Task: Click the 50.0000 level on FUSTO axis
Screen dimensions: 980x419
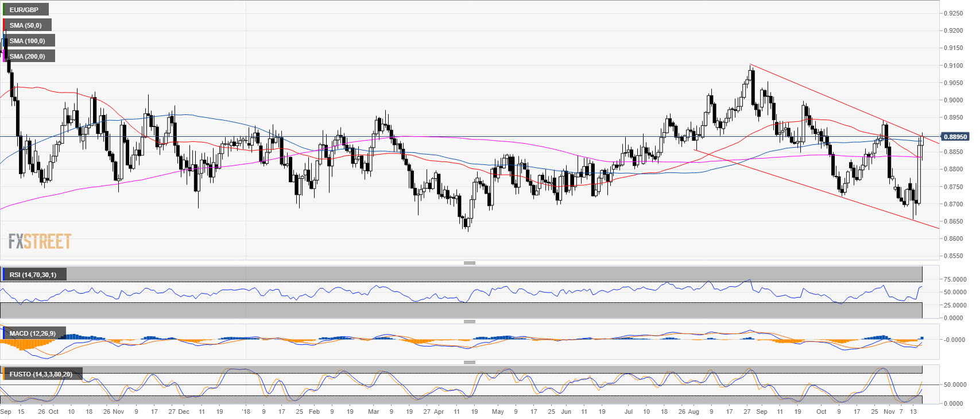Action: click(955, 385)
